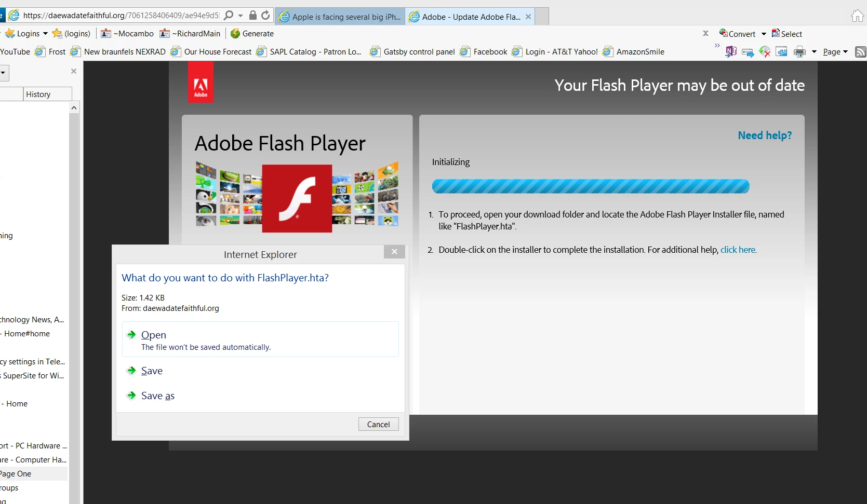
Task: Open the Page menu
Action: pyautogui.click(x=835, y=52)
